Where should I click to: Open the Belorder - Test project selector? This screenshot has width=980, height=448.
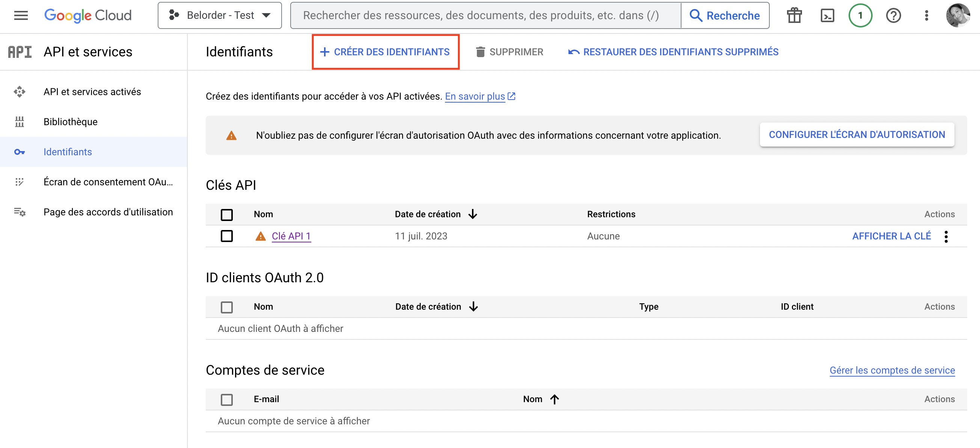click(x=220, y=15)
